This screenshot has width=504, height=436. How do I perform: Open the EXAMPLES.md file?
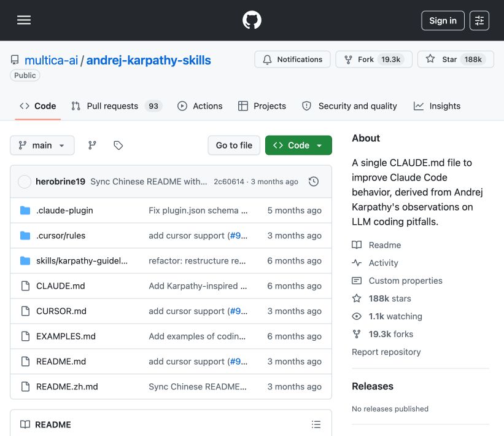coord(66,337)
